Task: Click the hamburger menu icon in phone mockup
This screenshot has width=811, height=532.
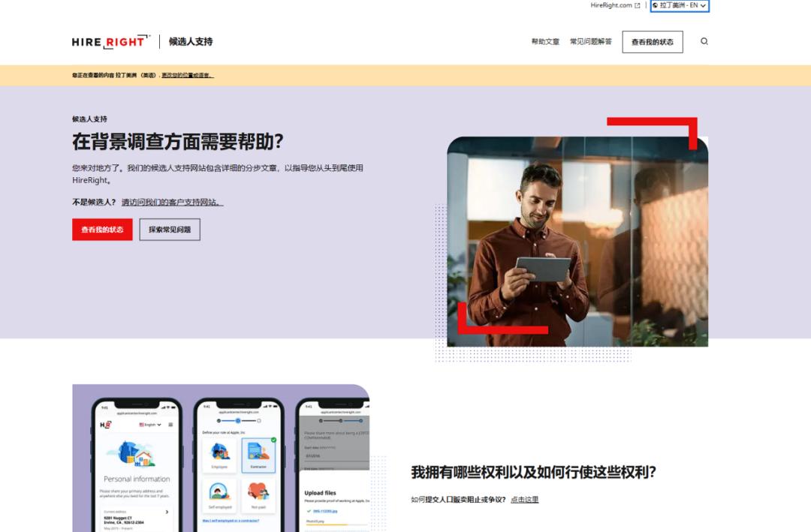Action: tap(170, 425)
